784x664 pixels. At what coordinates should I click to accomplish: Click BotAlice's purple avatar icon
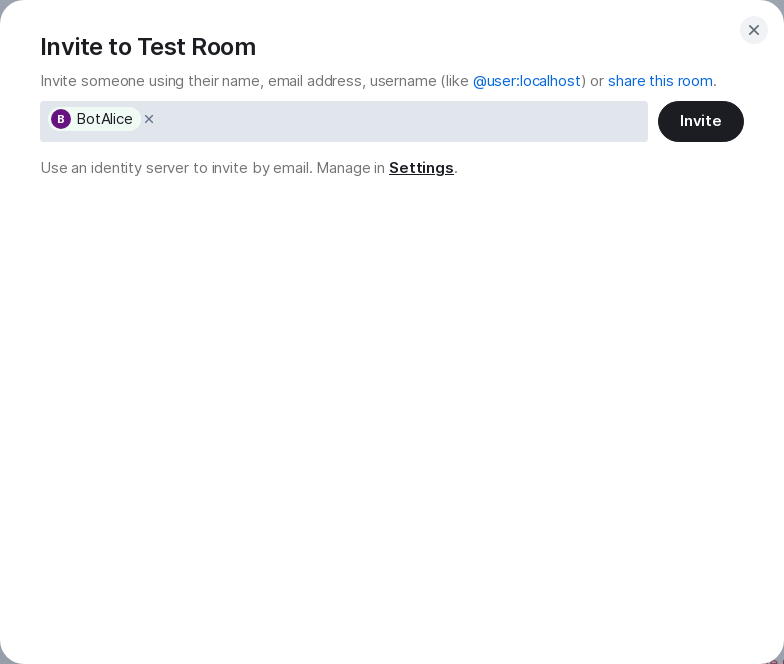pos(61,119)
